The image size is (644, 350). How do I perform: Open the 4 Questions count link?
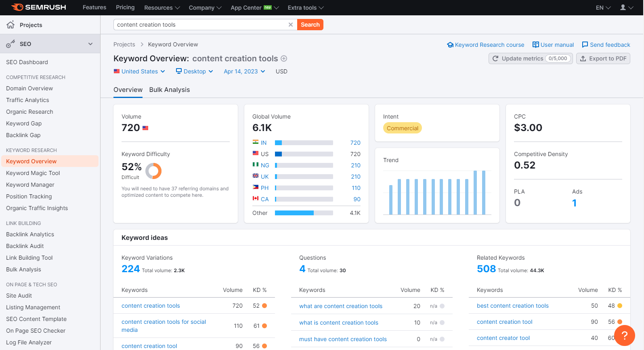click(x=302, y=269)
